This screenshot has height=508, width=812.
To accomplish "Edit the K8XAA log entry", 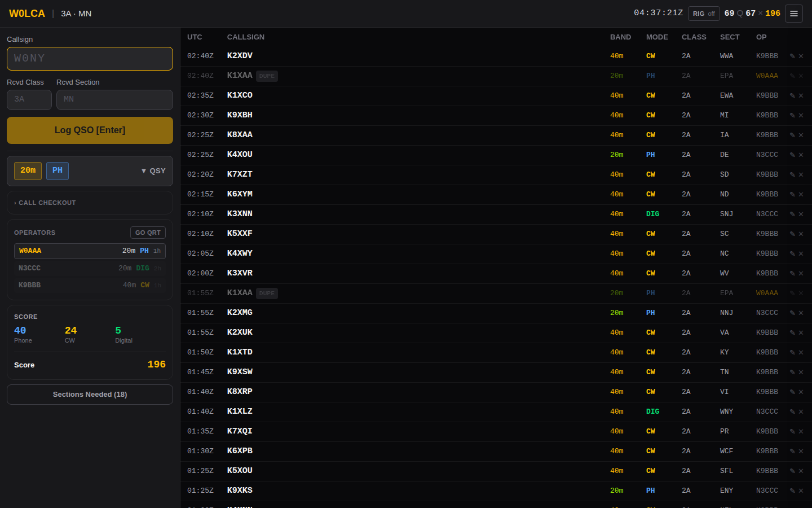I will [x=792, y=135].
